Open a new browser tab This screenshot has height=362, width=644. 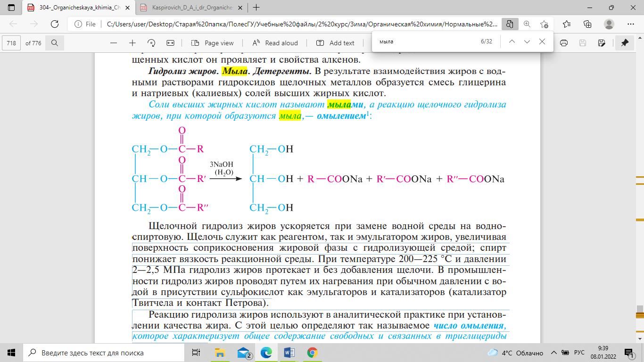(x=256, y=8)
